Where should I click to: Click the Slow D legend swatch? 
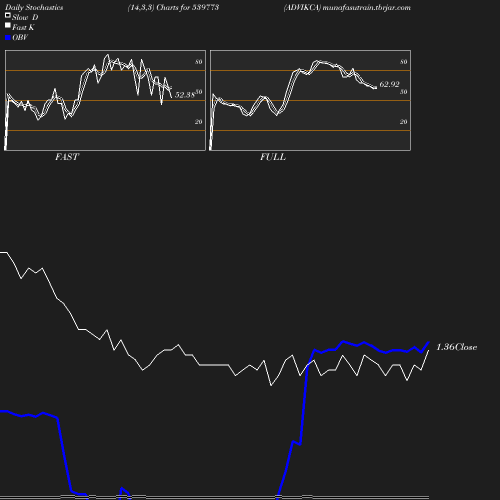tap(8, 15)
